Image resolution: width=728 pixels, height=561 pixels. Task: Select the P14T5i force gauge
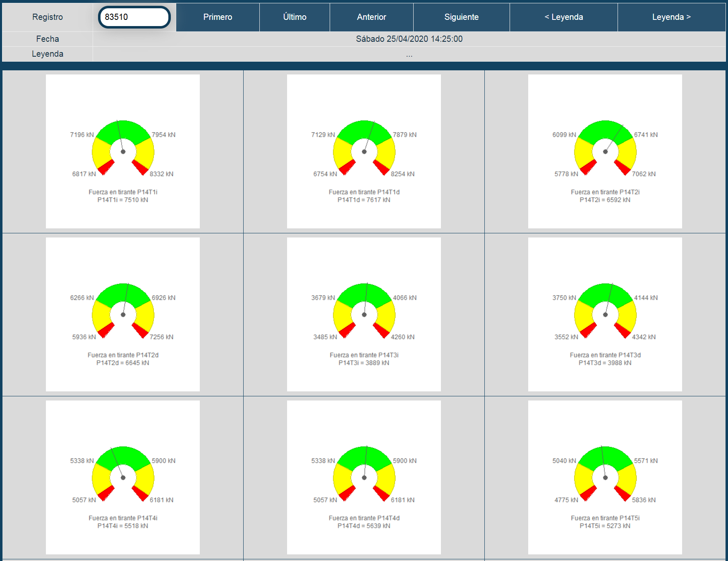click(605, 477)
